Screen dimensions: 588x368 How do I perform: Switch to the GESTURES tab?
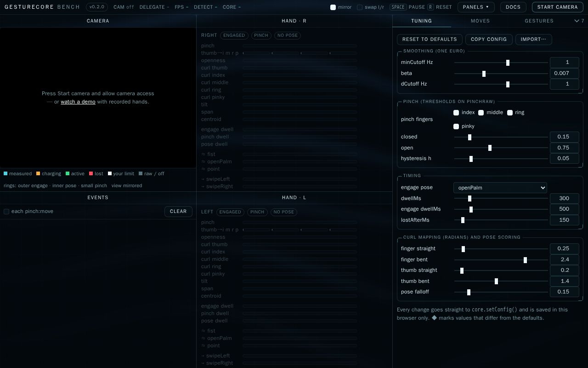(x=539, y=21)
